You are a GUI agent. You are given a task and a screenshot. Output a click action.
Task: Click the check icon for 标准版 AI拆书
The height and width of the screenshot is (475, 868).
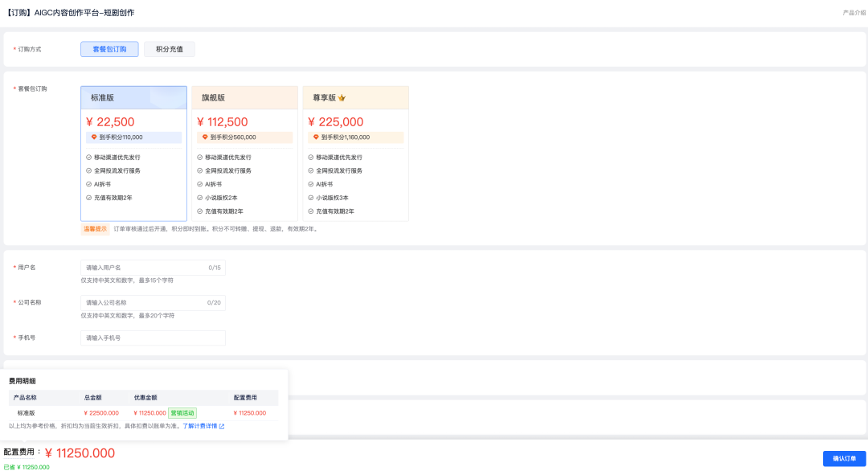88,184
